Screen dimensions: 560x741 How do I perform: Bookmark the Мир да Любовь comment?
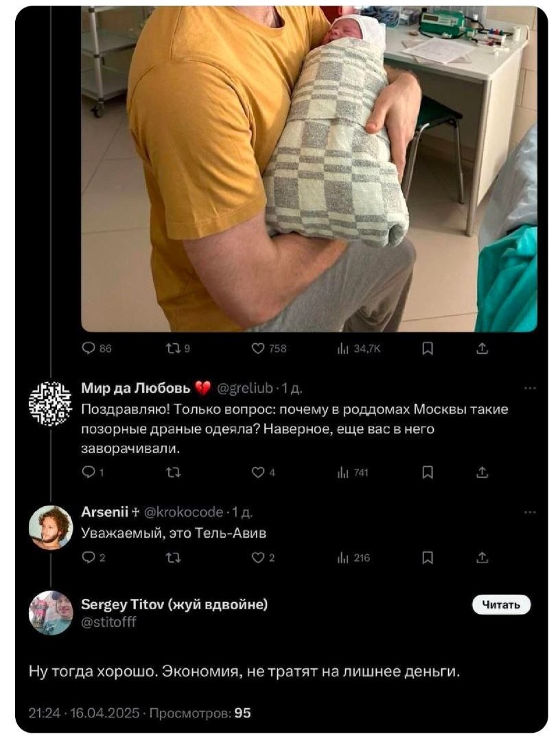(426, 472)
